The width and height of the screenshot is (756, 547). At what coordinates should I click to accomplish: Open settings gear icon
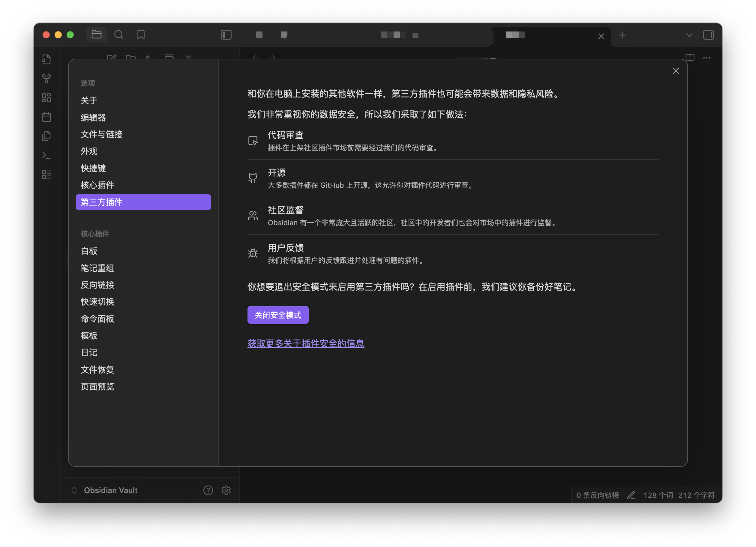click(x=226, y=490)
